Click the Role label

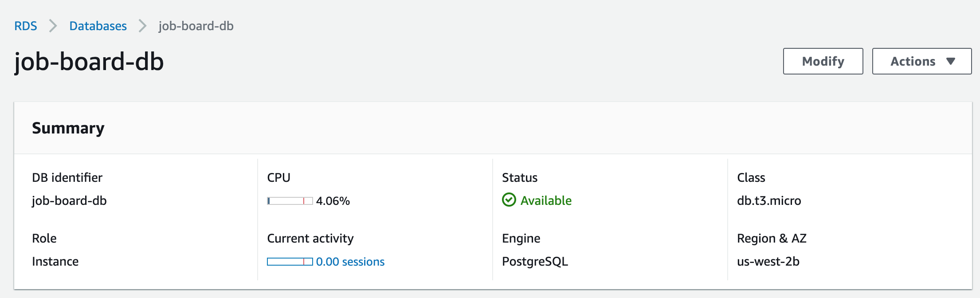coord(44,238)
